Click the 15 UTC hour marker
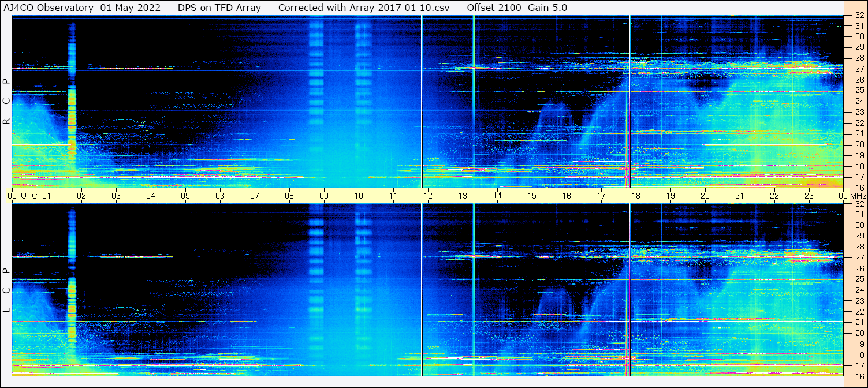This screenshot has height=388, width=868. pos(532,196)
